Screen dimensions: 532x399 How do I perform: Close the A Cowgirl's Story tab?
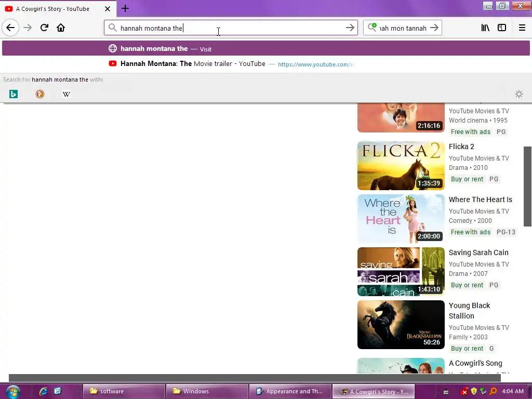click(108, 9)
